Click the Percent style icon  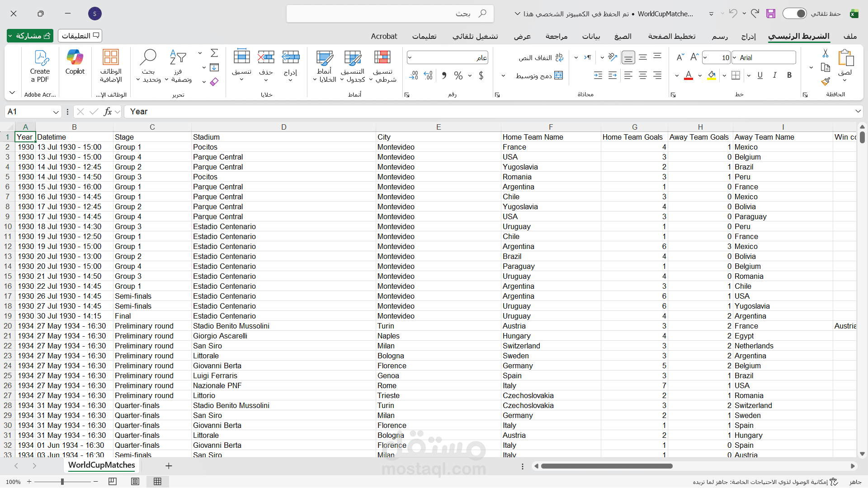coord(458,75)
